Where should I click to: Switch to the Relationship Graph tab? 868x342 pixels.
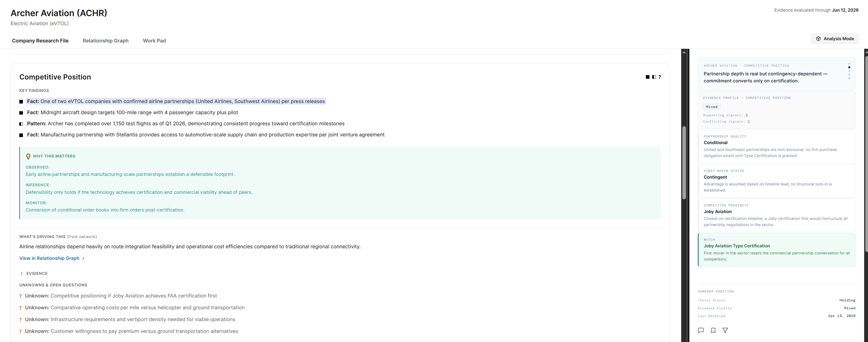point(106,41)
